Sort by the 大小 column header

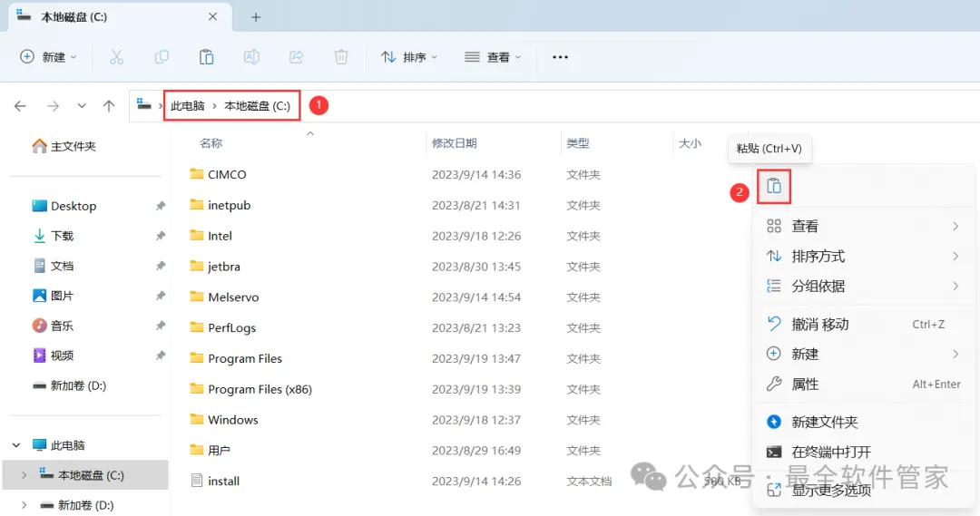tap(690, 143)
